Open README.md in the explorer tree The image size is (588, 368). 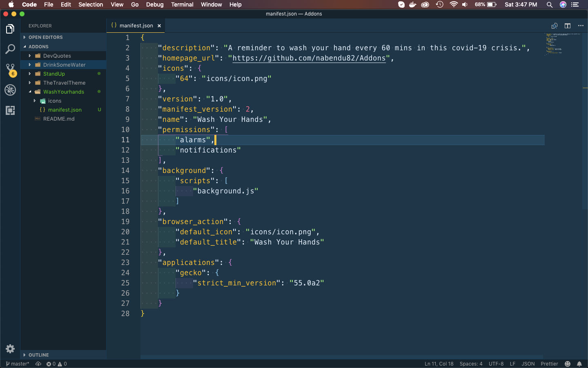point(63,119)
